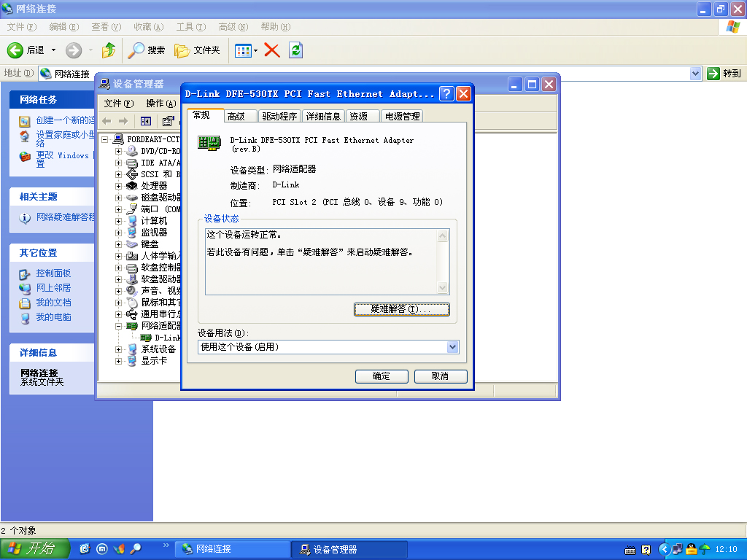747x560 pixels.
Task: Click Device Manager's console tree toggle icon
Action: pos(146,121)
